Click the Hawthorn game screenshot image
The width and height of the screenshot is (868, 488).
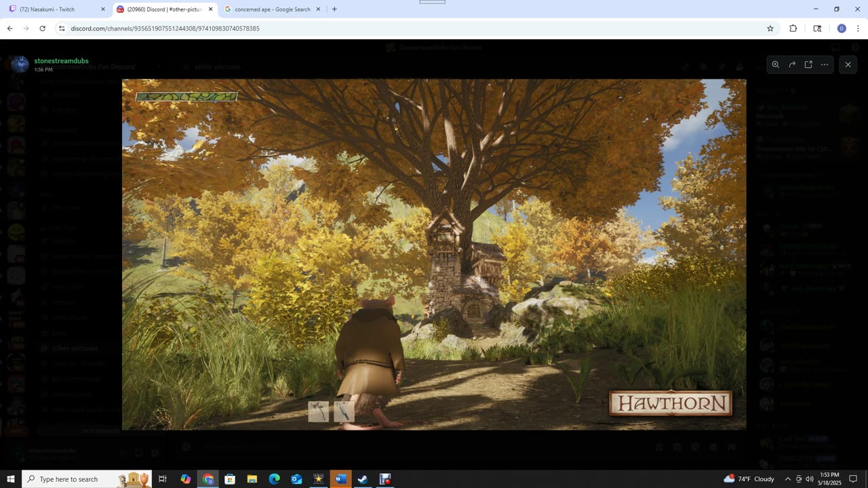click(434, 254)
